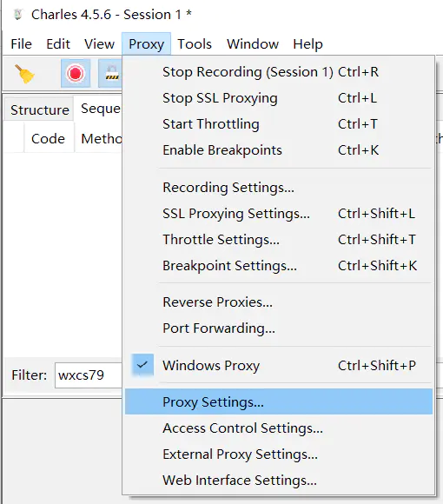
Task: Toggle the Windows Proxy checkmark
Action: pyautogui.click(x=142, y=365)
